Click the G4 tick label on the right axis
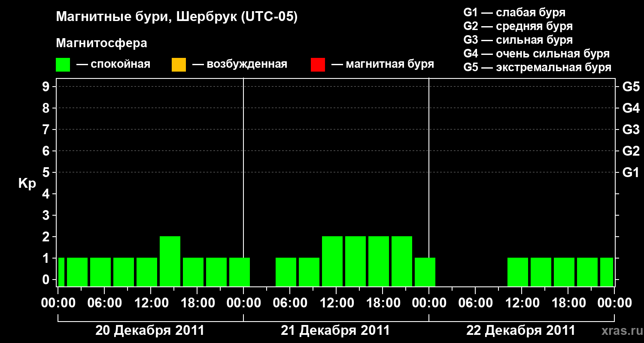644x343 pixels. point(631,108)
